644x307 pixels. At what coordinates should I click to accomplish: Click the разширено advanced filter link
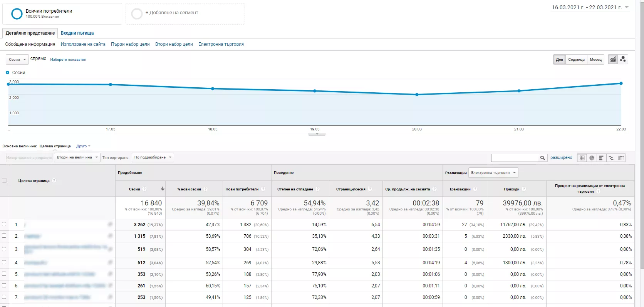pos(561,158)
